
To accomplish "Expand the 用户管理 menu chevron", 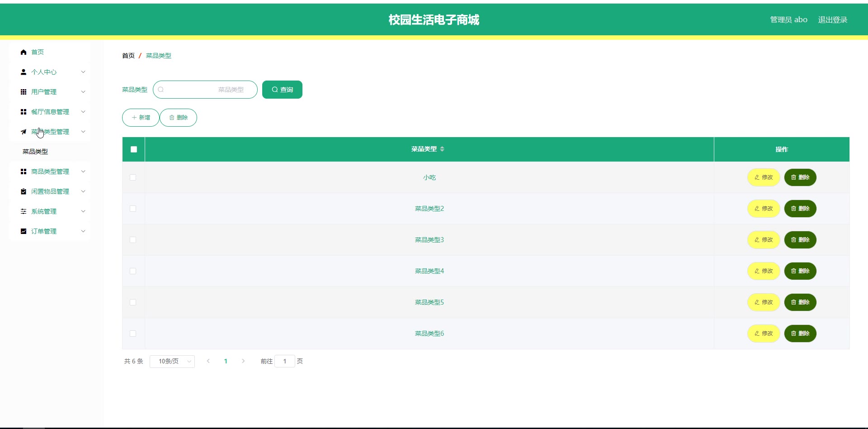I will [x=83, y=92].
